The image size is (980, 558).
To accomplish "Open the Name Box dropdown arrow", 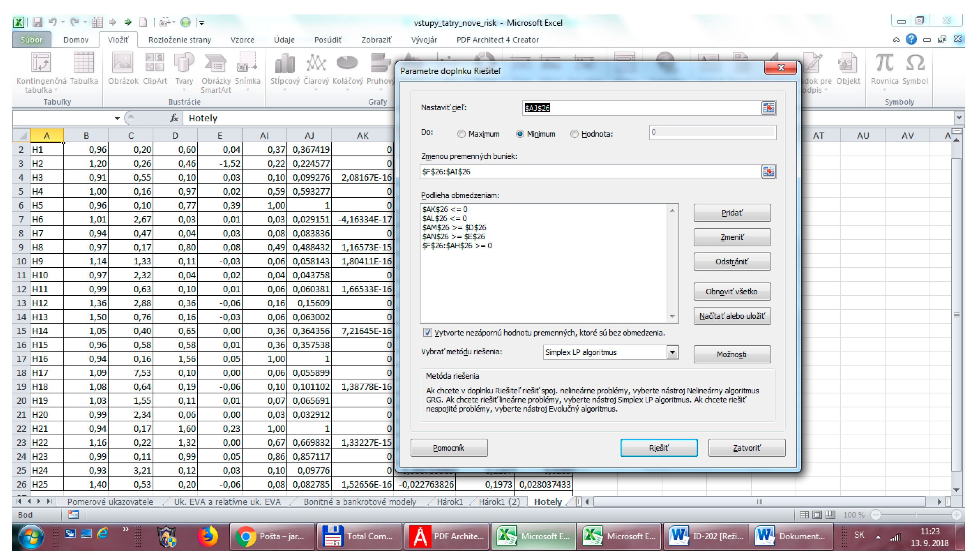I will 117,118.
